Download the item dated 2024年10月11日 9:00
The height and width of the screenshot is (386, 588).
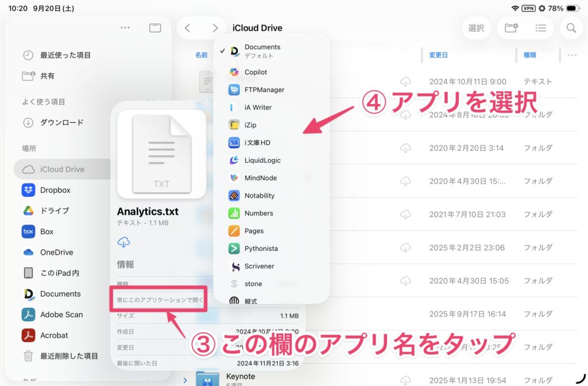coord(405,82)
